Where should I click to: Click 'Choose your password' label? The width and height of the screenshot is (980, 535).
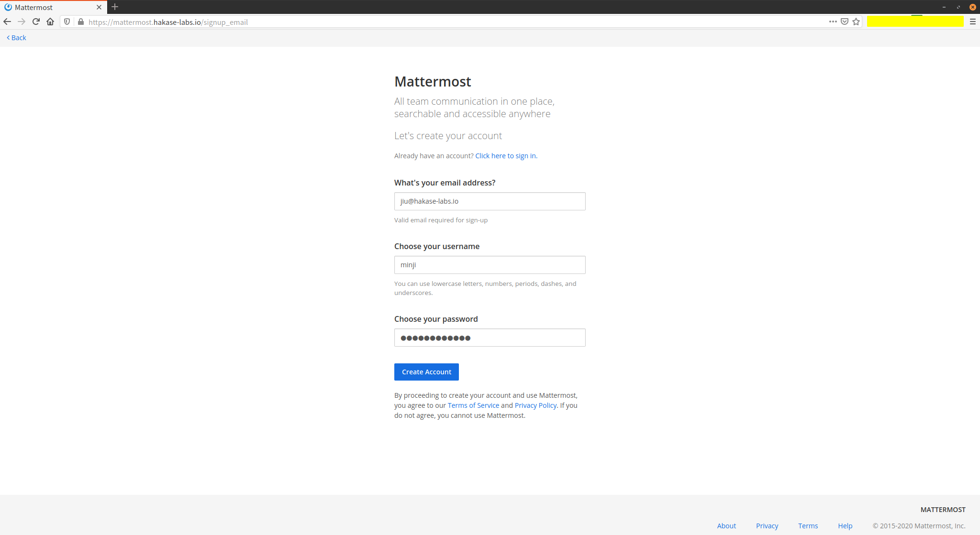coord(436,319)
